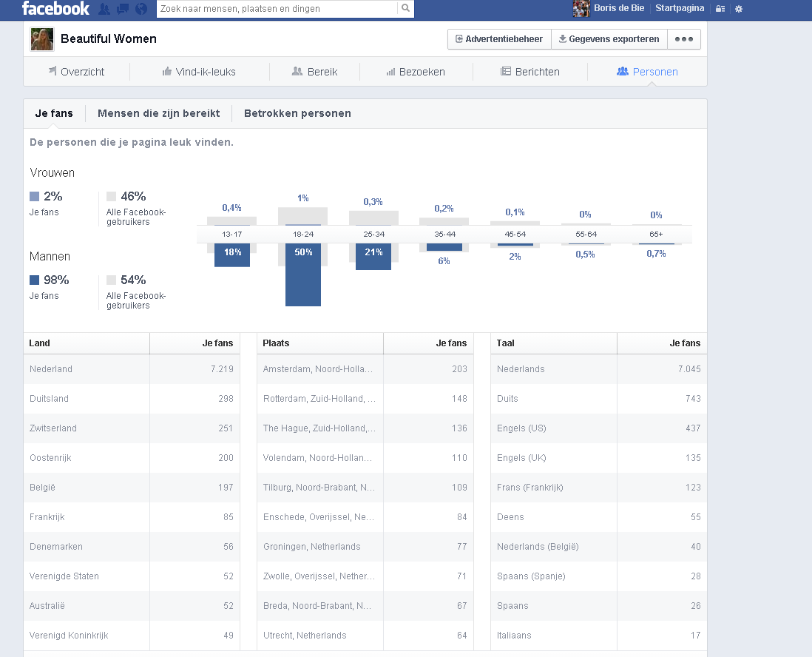Image resolution: width=812 pixels, height=657 pixels.
Task: Click the people icon beside Personen
Action: point(623,71)
